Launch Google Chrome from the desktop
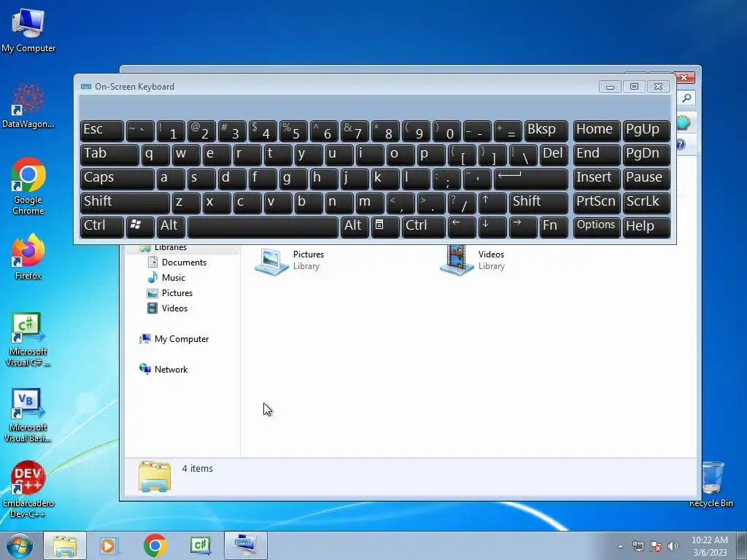Viewport: 747px width, 560px height. [28, 186]
